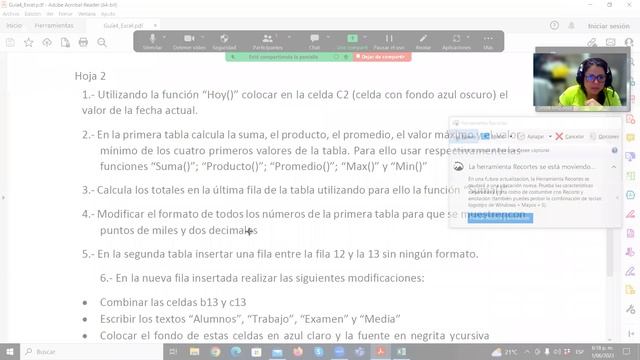Open the Zoom app in taskbar
Viewport: 640px width, 360px height.
coord(339,351)
